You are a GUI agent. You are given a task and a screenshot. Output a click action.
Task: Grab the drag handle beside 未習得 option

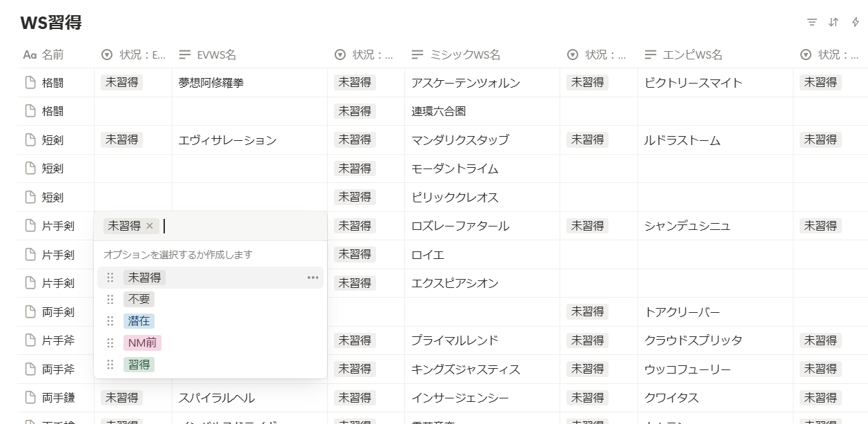point(110,278)
